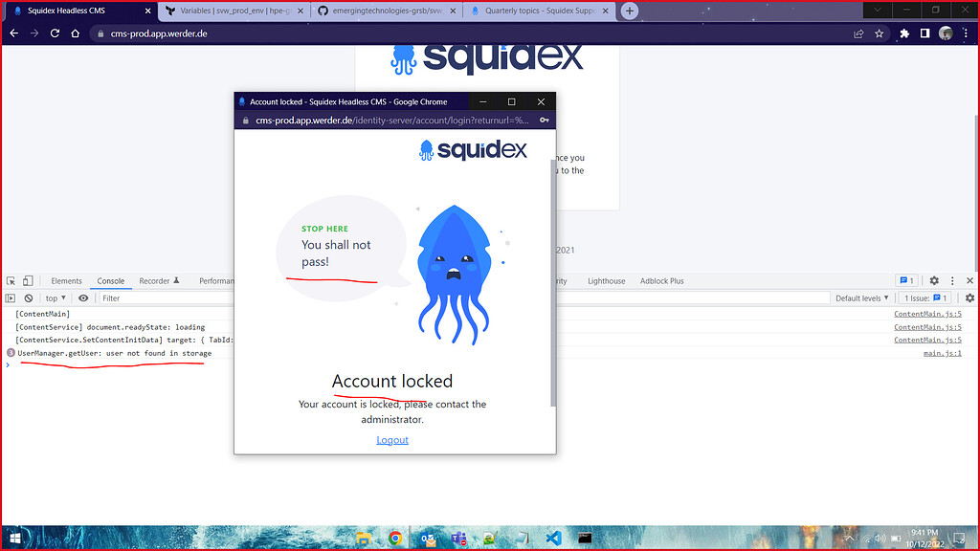This screenshot has height=551, width=980.
Task: Open Visual Studio Code from the taskbar
Action: [x=554, y=537]
